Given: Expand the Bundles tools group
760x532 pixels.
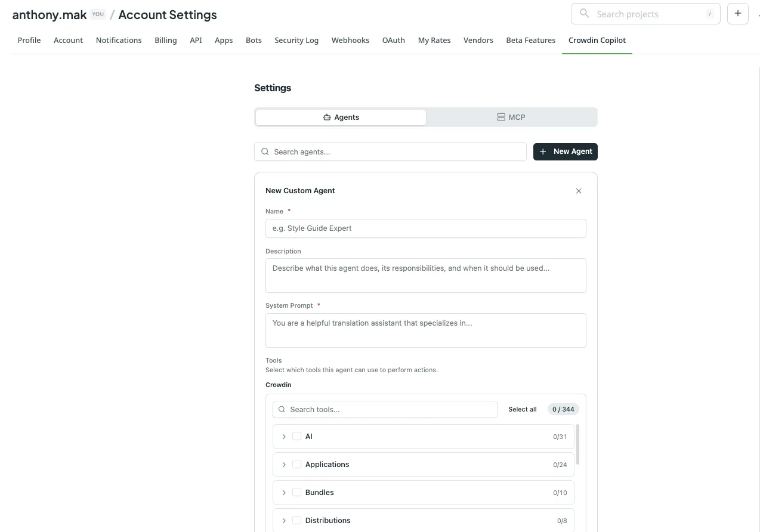Looking at the screenshot, I should point(284,492).
